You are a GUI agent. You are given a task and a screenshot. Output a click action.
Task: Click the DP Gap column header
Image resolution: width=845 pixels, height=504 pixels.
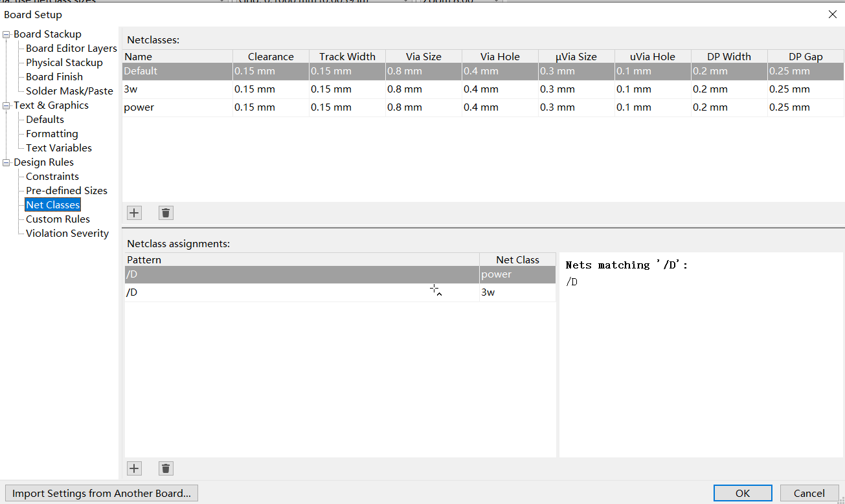[806, 56]
